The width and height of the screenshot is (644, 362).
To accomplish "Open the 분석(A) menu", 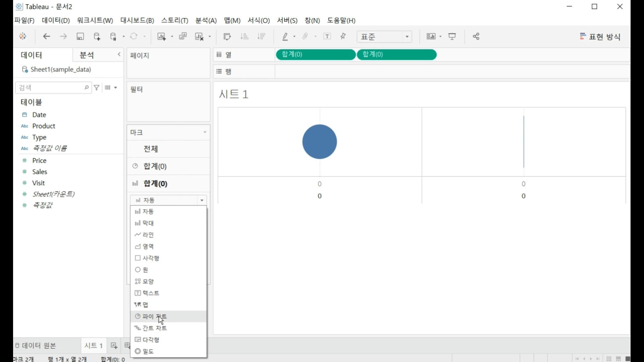I will [x=206, y=20].
